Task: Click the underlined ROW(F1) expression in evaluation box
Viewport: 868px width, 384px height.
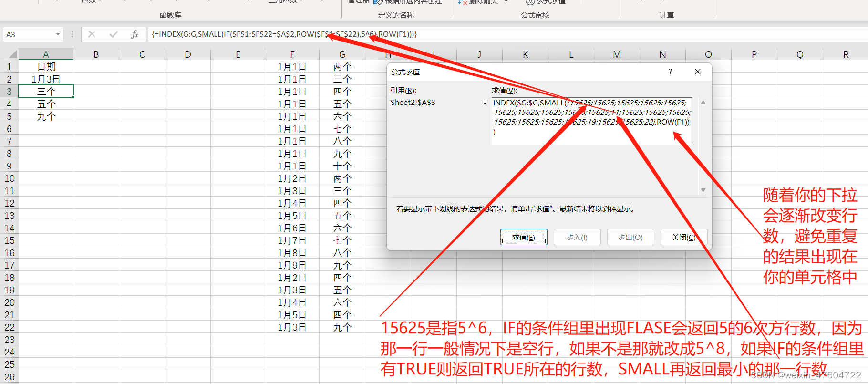Action: pyautogui.click(x=672, y=122)
